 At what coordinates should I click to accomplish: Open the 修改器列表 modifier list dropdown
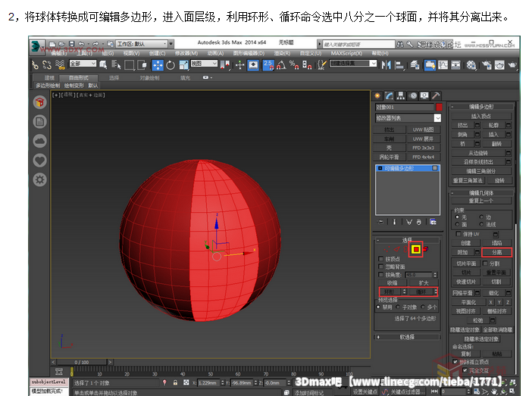tap(408, 118)
